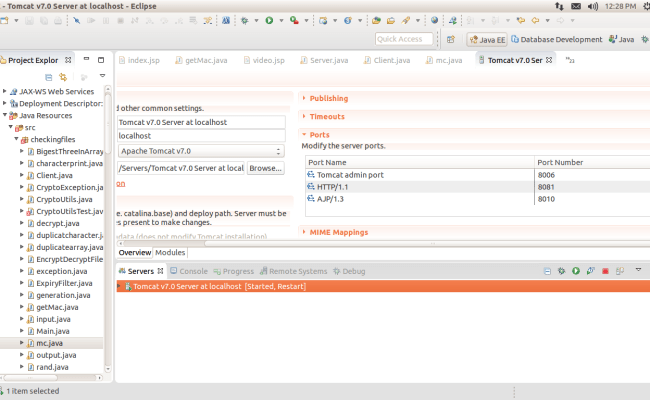
Task: Switch to the Java perspective
Action: point(621,39)
